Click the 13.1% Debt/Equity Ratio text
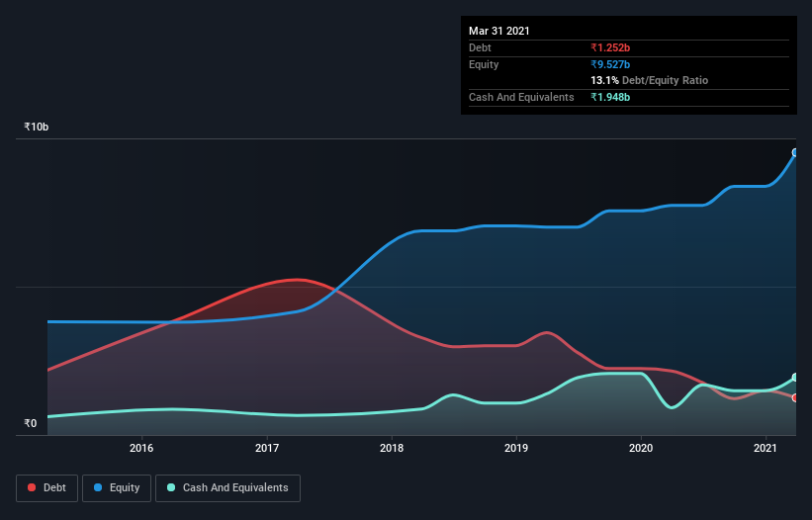 tap(650, 80)
